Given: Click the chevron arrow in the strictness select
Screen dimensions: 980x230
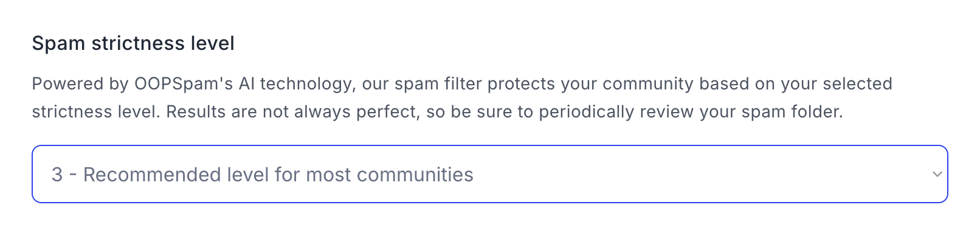Looking at the screenshot, I should (937, 175).
